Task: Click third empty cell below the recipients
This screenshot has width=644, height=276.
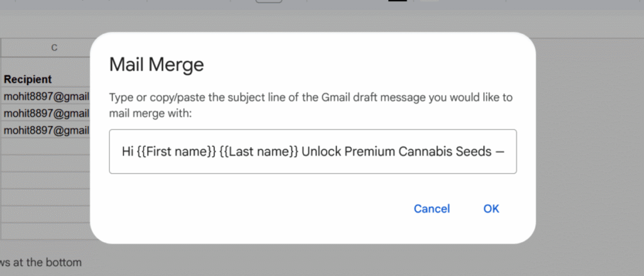Action: click(x=45, y=181)
